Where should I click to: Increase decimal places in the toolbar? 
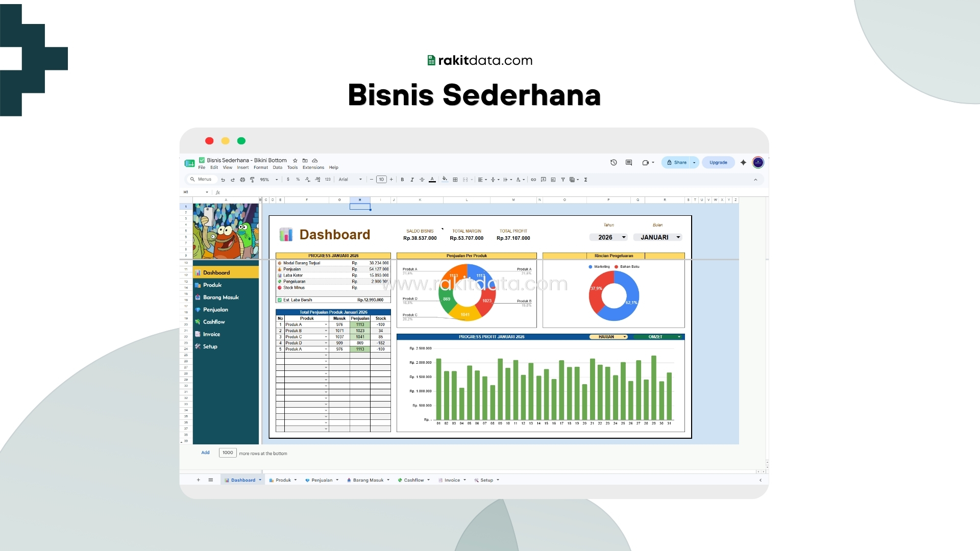click(x=317, y=180)
